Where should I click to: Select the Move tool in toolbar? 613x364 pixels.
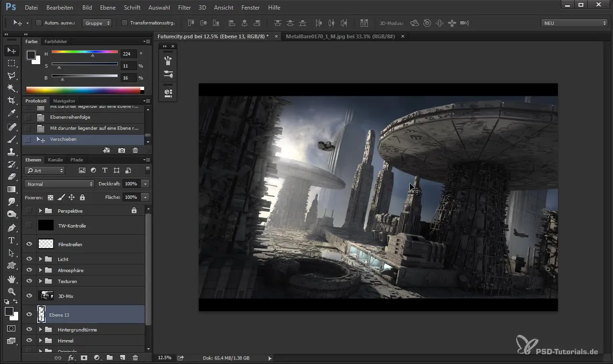pos(12,50)
